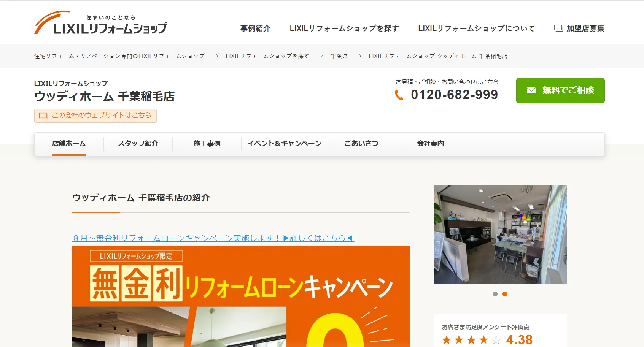Go to the 会社案内 tab

click(430, 144)
